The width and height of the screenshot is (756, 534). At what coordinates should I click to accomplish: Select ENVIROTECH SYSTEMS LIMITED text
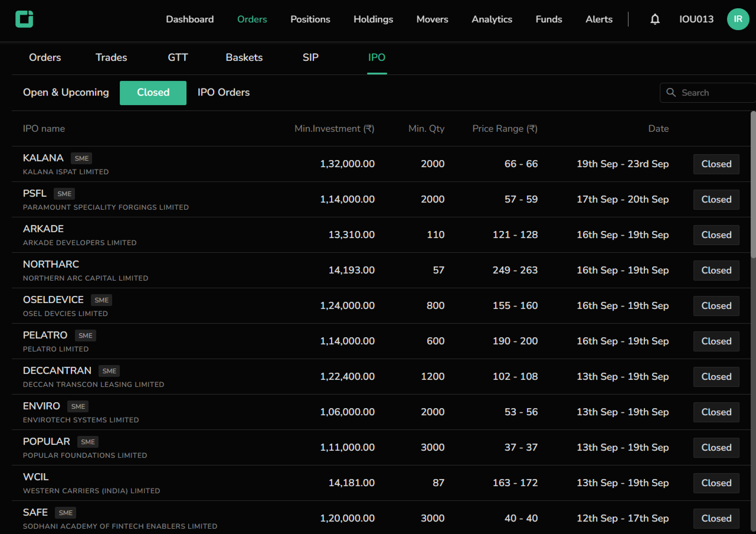coord(81,420)
